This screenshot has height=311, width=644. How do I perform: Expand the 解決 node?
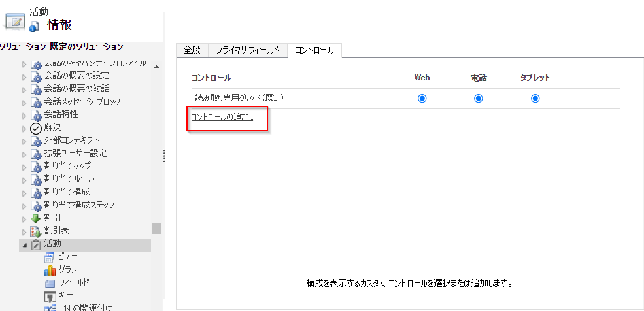coord(24,129)
